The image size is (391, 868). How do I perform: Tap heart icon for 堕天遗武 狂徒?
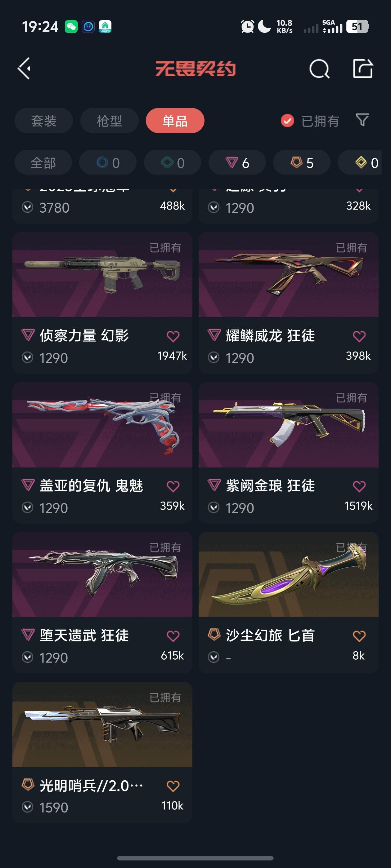pyautogui.click(x=173, y=636)
